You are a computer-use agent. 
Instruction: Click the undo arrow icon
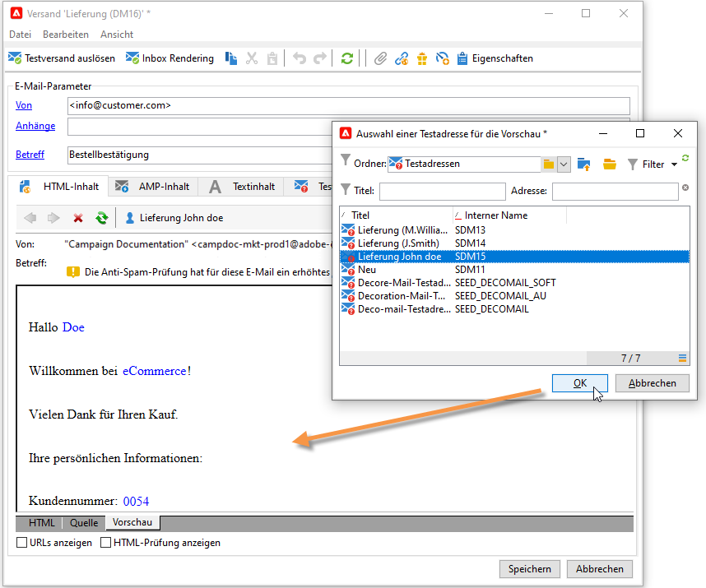pyautogui.click(x=300, y=58)
